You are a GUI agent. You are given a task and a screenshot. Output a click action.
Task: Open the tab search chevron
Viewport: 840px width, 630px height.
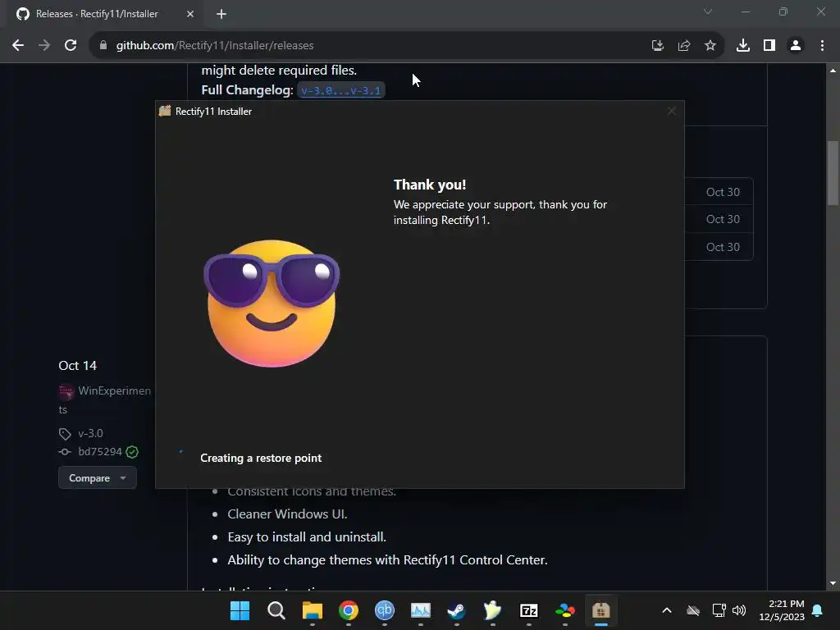(x=708, y=11)
